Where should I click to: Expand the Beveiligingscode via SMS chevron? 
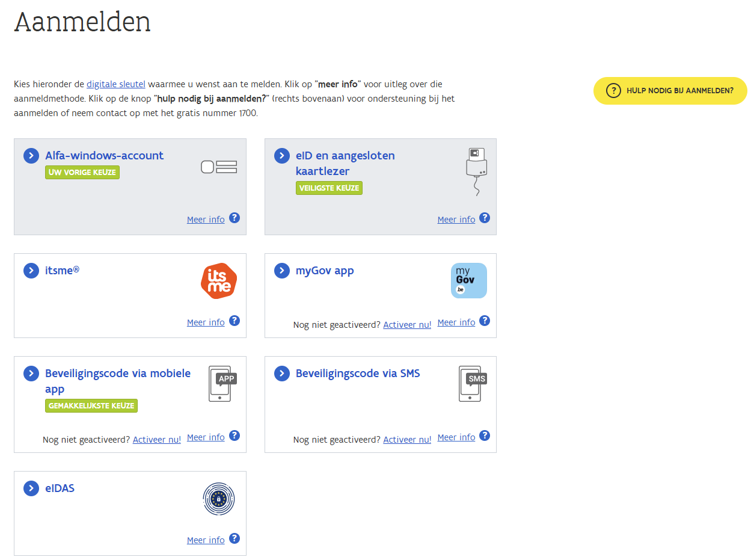pyautogui.click(x=281, y=374)
